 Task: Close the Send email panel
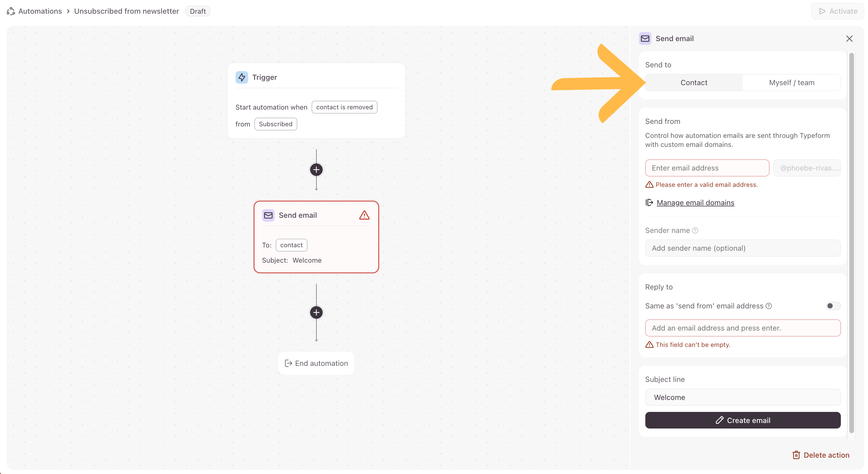pyautogui.click(x=849, y=38)
